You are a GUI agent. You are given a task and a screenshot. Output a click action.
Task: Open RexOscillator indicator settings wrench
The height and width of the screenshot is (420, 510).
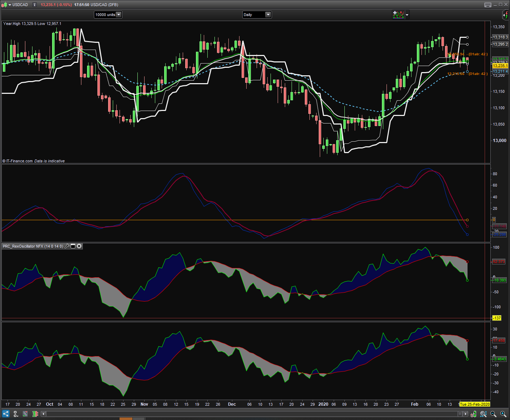67,246
